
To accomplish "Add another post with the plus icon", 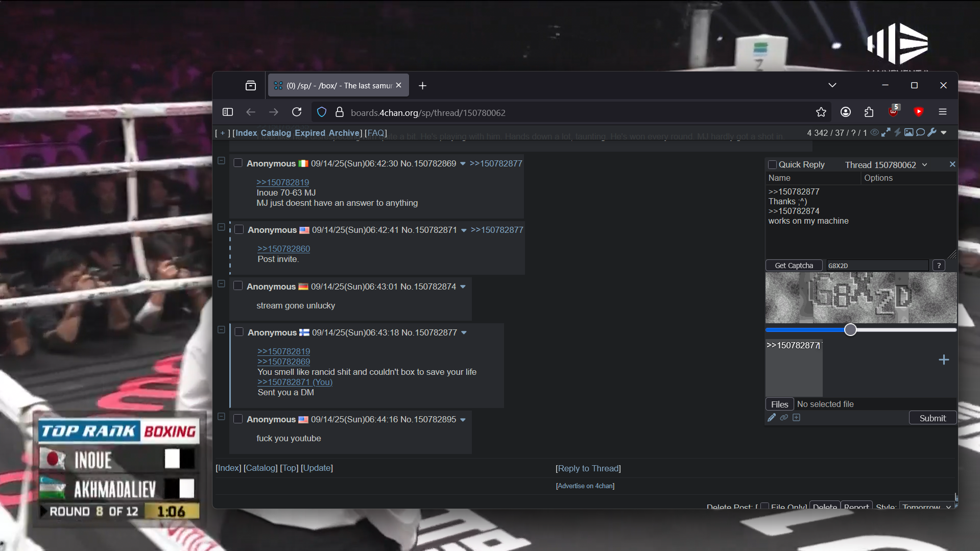I will pos(944,360).
